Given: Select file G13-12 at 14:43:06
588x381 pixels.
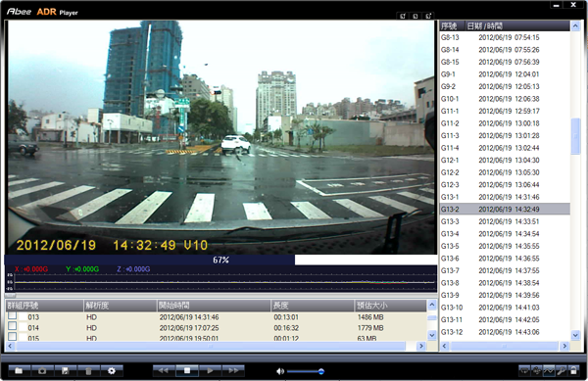Looking at the screenshot, I should 505,332.
